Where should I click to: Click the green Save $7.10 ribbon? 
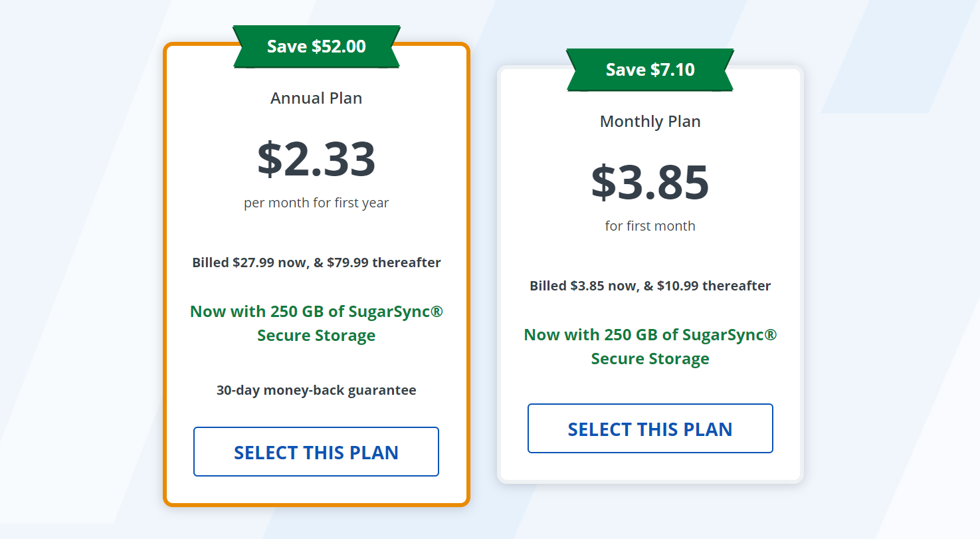pyautogui.click(x=650, y=70)
